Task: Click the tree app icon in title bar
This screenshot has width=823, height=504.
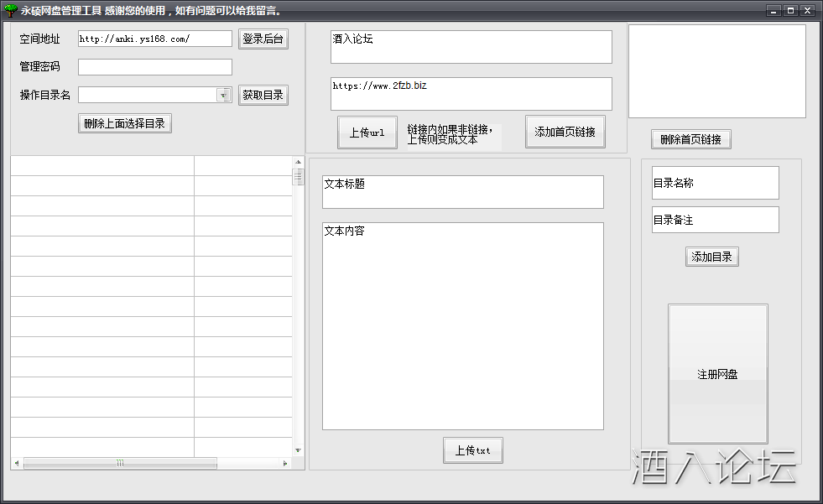Action: 11,10
